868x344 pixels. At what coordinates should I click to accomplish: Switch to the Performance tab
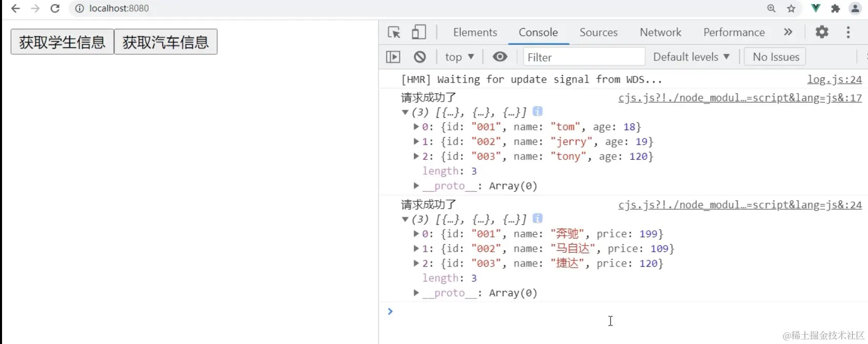click(734, 32)
